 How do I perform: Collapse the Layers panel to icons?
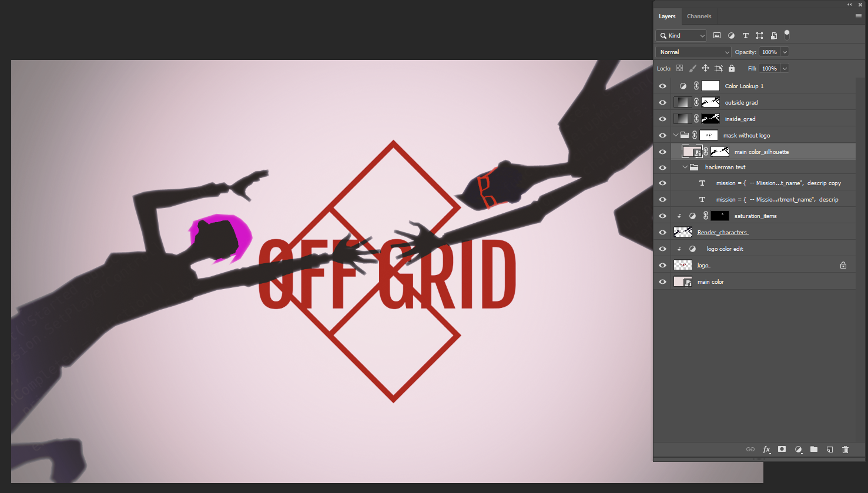click(x=850, y=5)
